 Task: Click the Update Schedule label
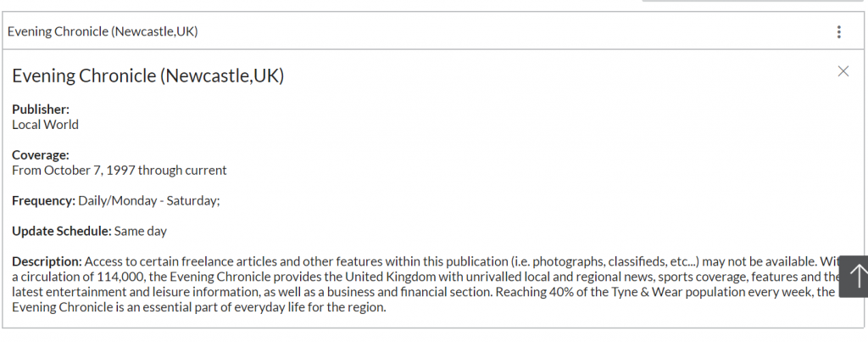(x=61, y=231)
